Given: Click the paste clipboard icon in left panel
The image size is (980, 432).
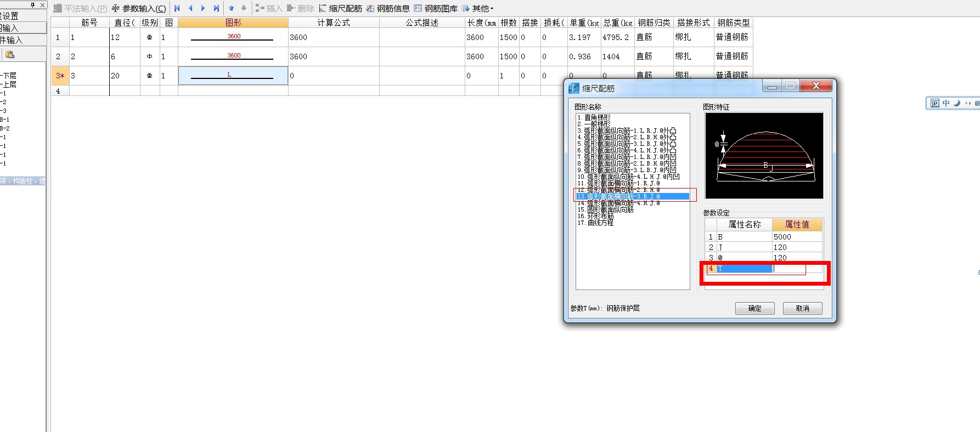Looking at the screenshot, I should (10, 54).
